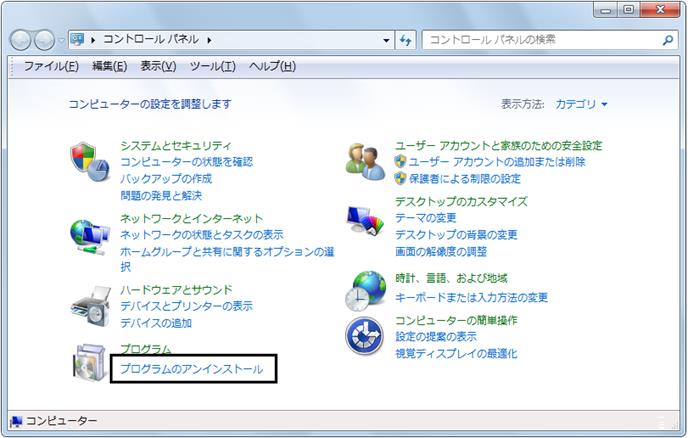Open the Programs disc box icon

tap(90, 363)
